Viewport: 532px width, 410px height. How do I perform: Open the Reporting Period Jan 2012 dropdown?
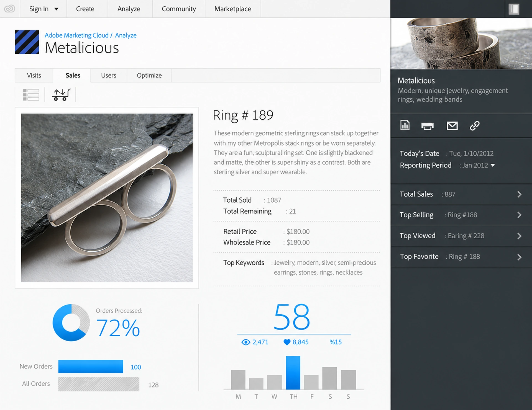479,165
